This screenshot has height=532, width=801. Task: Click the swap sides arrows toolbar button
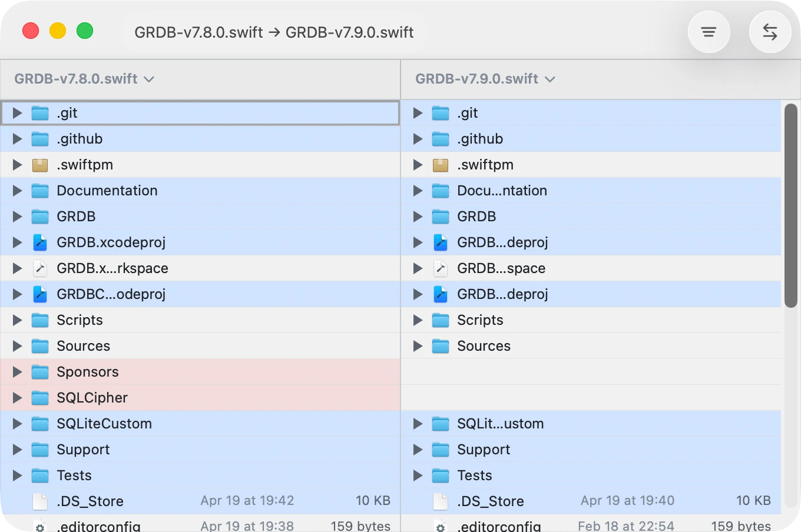[x=770, y=32]
